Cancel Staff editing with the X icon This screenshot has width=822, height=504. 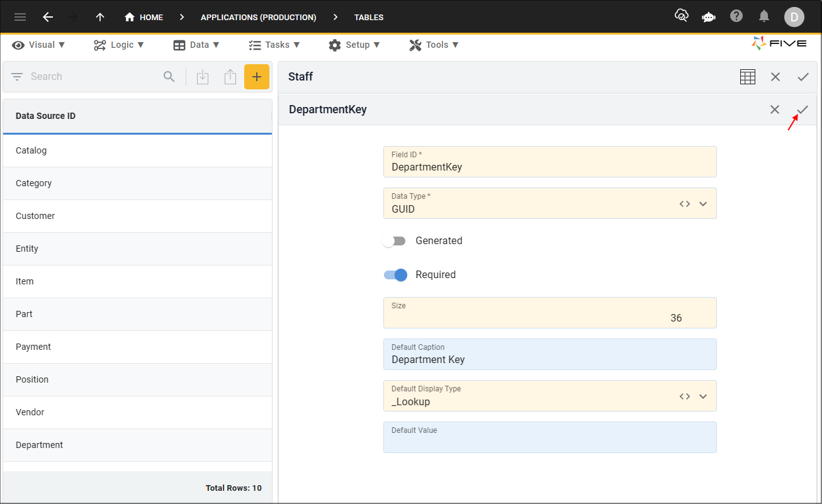[x=775, y=77]
